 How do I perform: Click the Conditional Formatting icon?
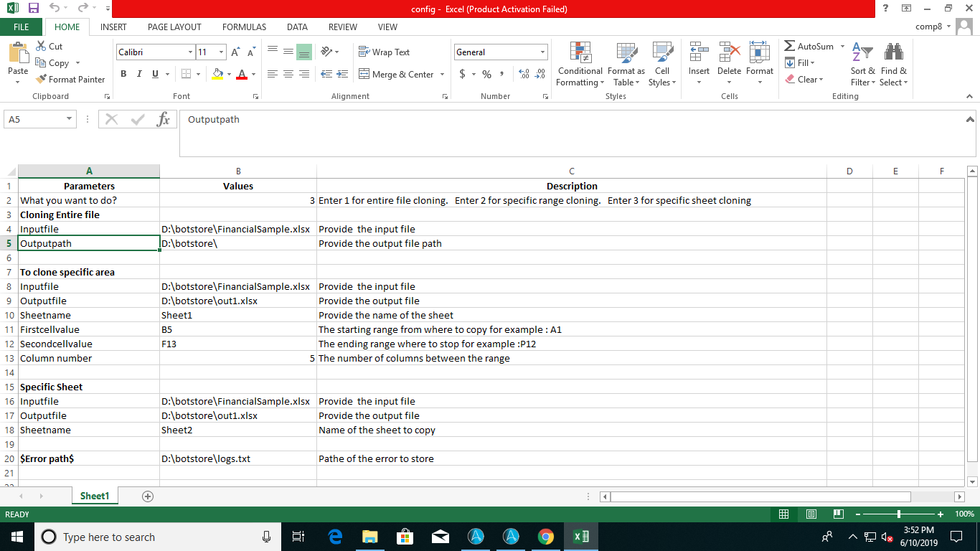point(580,53)
